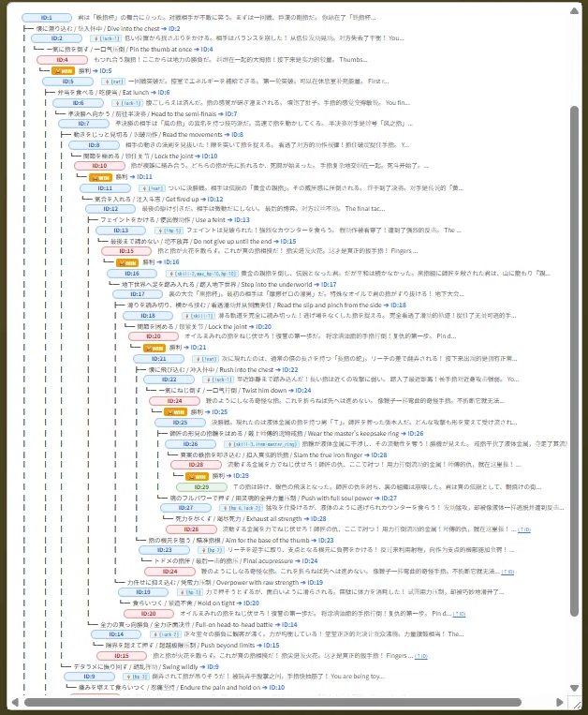This screenshot has height=715, width=588.
Task: Select the blue node pill ID:23
Action: 164,550
